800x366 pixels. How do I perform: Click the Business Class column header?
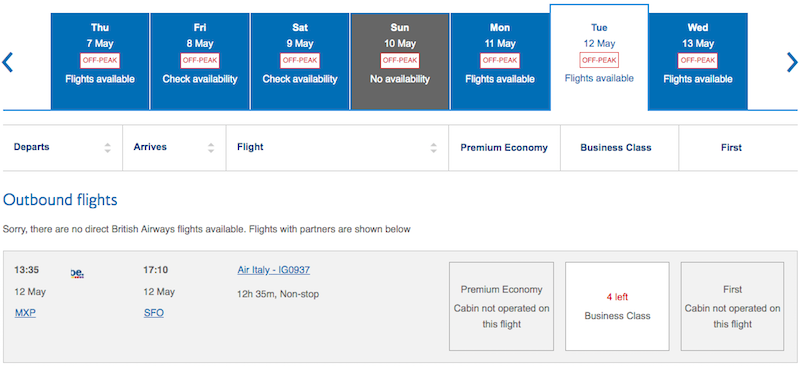pos(616,148)
